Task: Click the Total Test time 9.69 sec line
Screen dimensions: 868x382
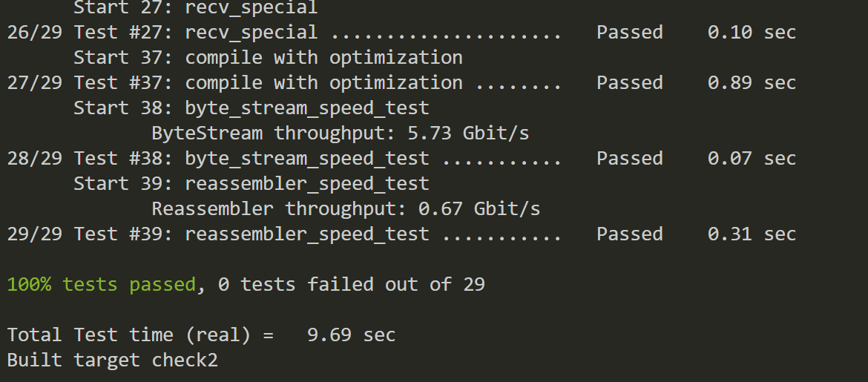Action: (201, 335)
